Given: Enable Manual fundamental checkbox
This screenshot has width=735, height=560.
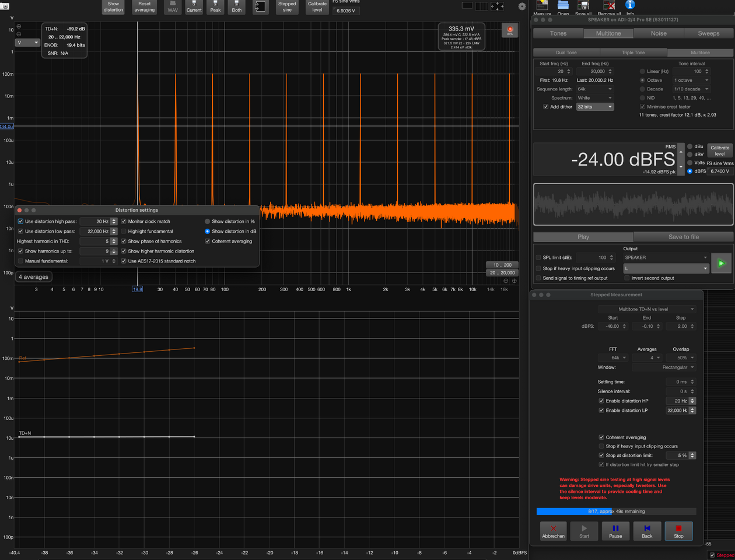Looking at the screenshot, I should coord(21,261).
